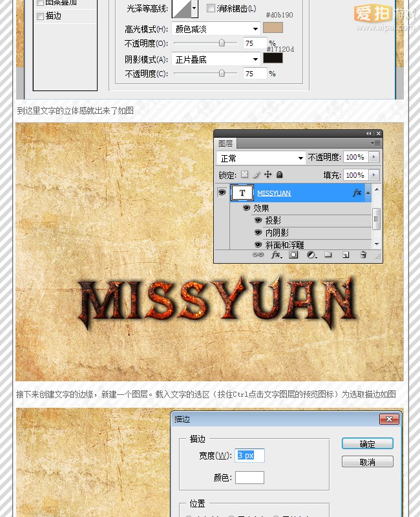420x517 pixels.
Task: Close the 描边 dialog window
Action: click(x=389, y=419)
